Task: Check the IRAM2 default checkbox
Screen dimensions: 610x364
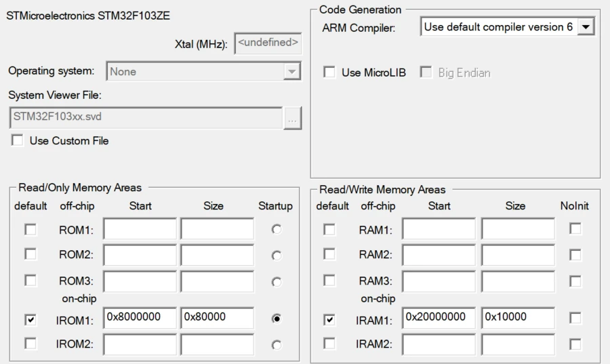Action: (x=329, y=344)
